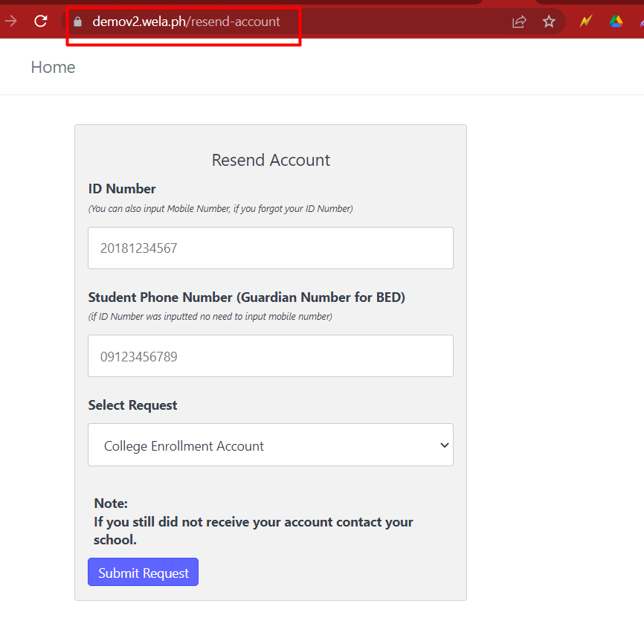This screenshot has height=644, width=644.
Task: Click the Select Request label
Action: pos(132,405)
